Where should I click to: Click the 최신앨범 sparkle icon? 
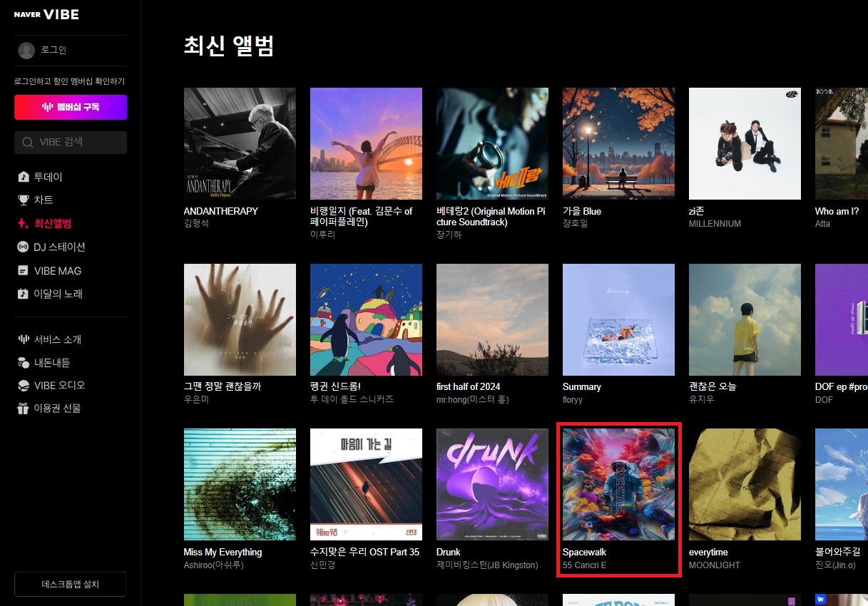coord(24,223)
